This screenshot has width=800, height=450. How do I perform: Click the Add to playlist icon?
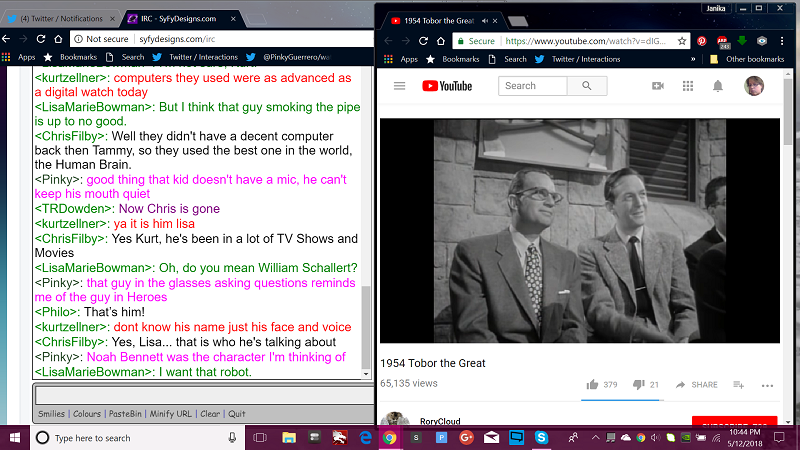(738, 385)
